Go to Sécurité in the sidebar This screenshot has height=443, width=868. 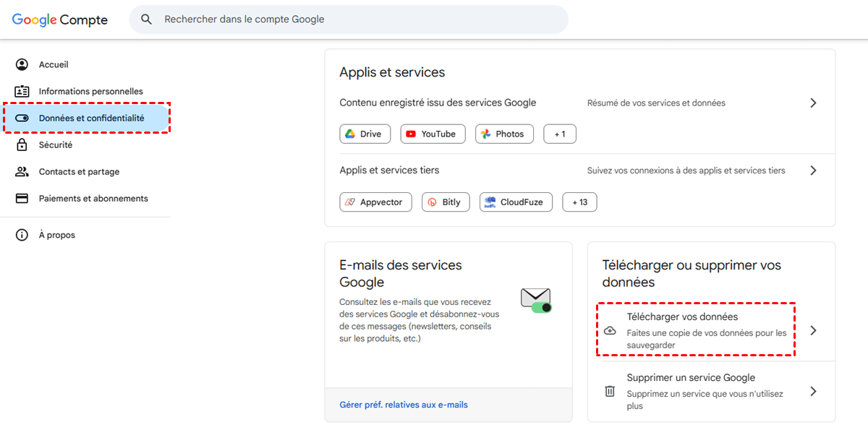tap(56, 145)
